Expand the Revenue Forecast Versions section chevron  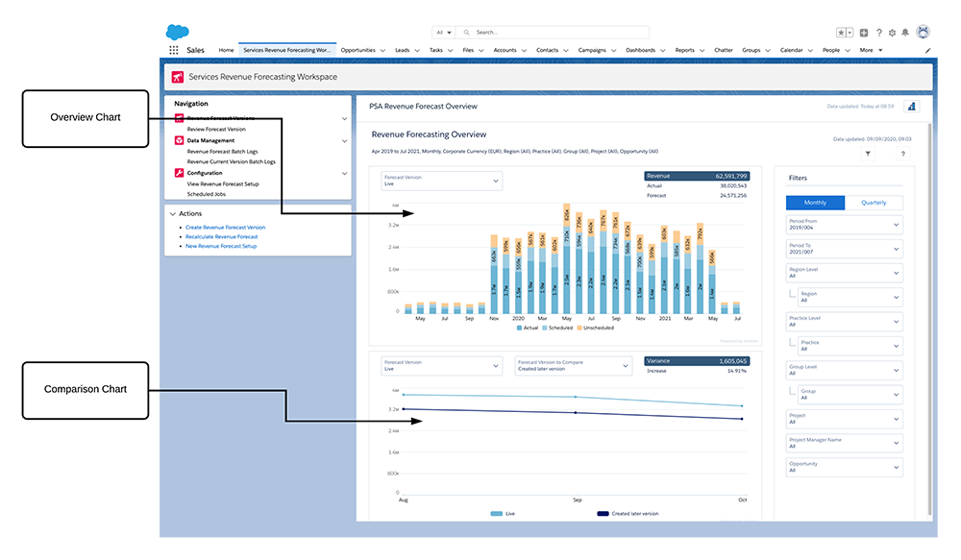coord(344,119)
